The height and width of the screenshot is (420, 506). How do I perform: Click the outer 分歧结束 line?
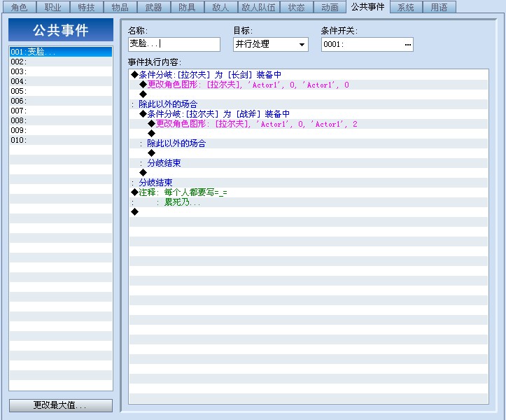click(x=309, y=183)
